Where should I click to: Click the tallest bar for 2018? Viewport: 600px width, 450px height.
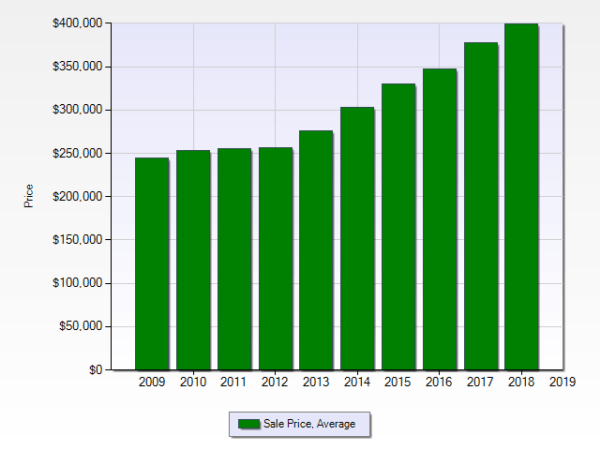[x=522, y=197]
